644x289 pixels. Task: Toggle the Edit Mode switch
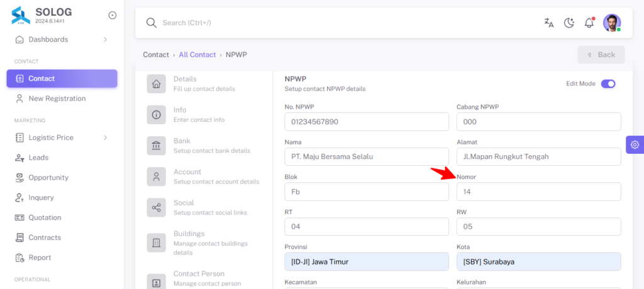pyautogui.click(x=608, y=84)
